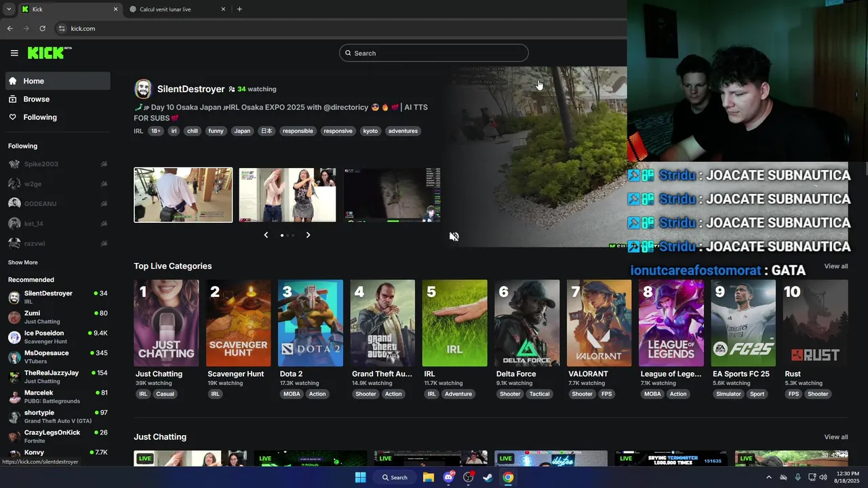The width and height of the screenshot is (868, 488).
Task: Open Scavenger Hunt category card
Action: point(238,323)
